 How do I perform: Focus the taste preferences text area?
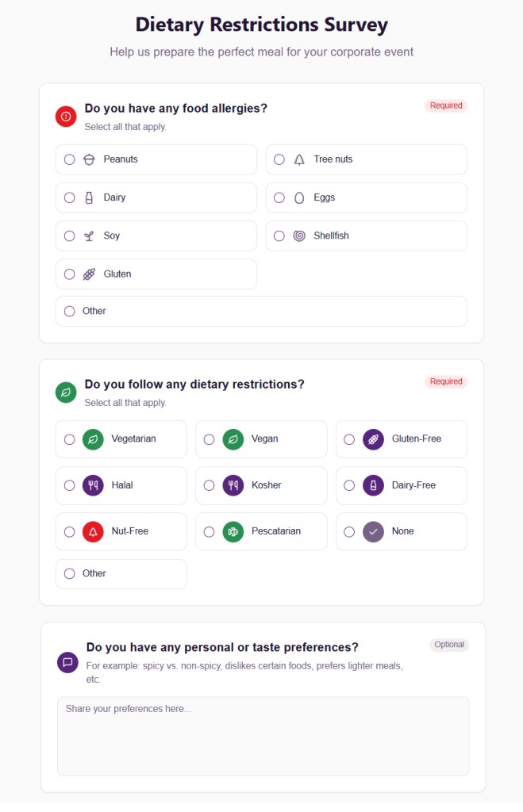pyautogui.click(x=263, y=736)
